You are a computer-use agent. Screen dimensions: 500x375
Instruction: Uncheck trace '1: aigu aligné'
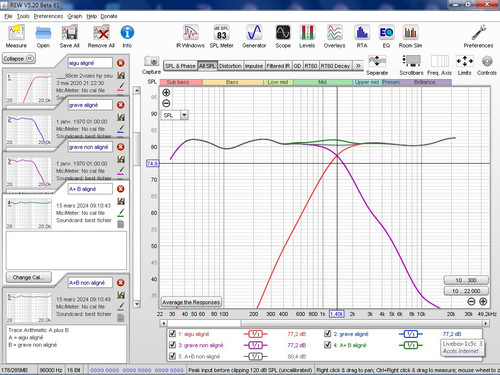(x=172, y=334)
